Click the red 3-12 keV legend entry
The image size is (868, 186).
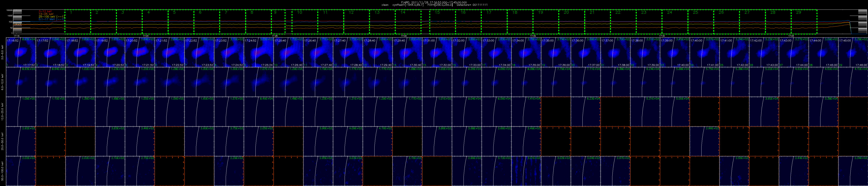click(x=46, y=11)
